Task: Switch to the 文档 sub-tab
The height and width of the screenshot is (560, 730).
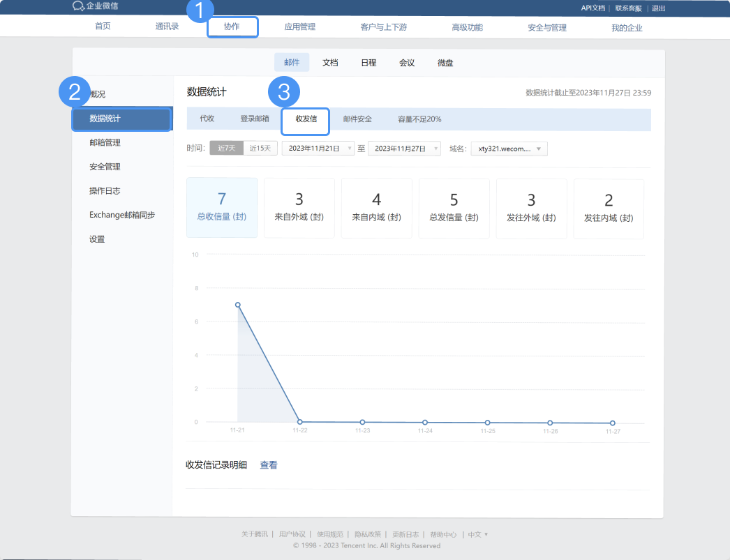Action: (330, 63)
